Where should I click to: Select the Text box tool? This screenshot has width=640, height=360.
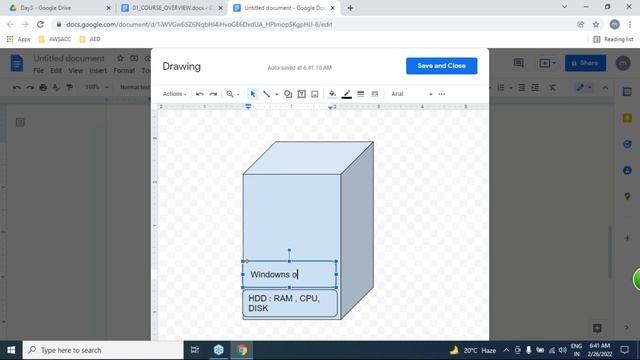(301, 94)
